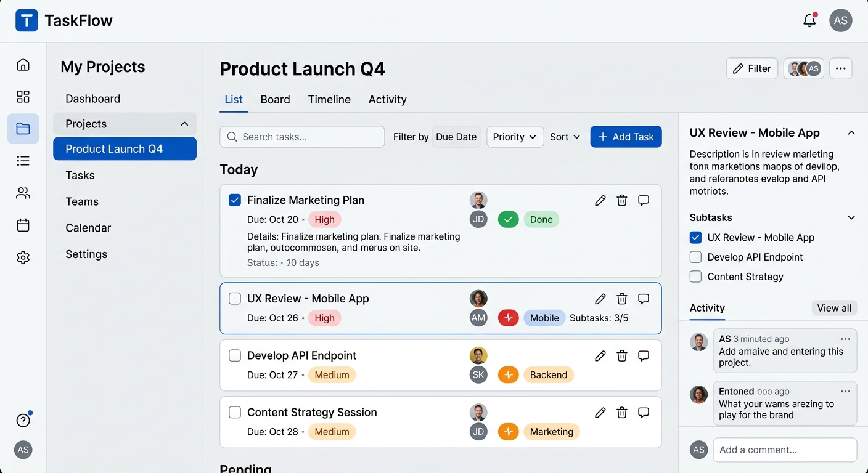Uncheck the UX Review - Mobile App subtask

(x=695, y=238)
